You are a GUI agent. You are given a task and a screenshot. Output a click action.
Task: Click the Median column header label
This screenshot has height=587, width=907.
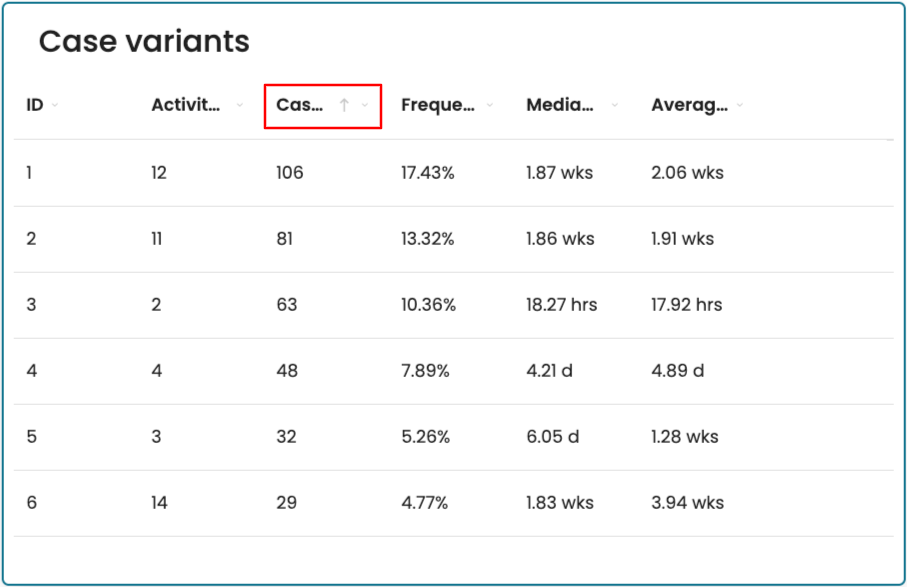click(x=560, y=105)
